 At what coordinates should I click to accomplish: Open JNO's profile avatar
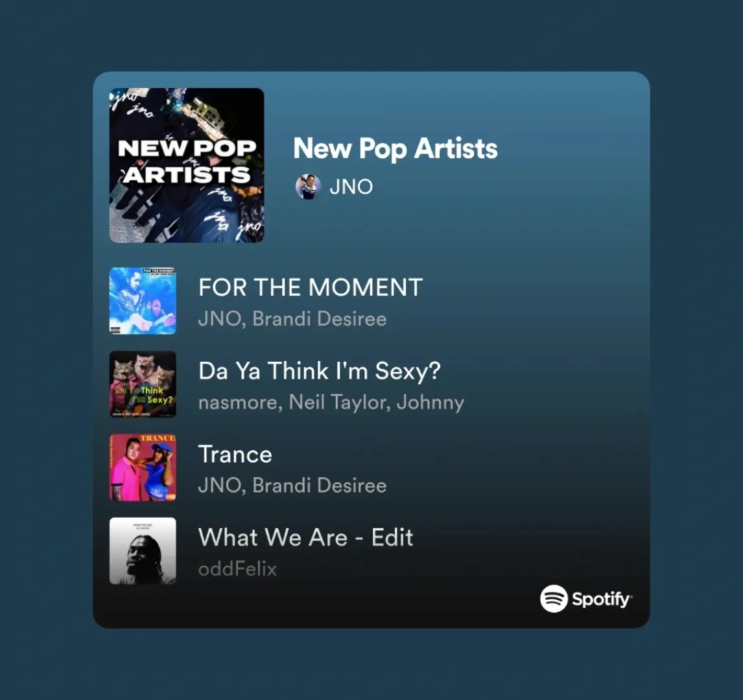click(309, 187)
